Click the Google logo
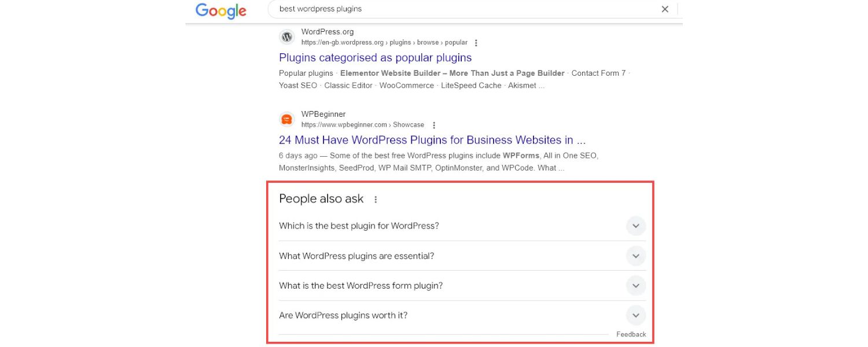The image size is (868, 347). [220, 10]
